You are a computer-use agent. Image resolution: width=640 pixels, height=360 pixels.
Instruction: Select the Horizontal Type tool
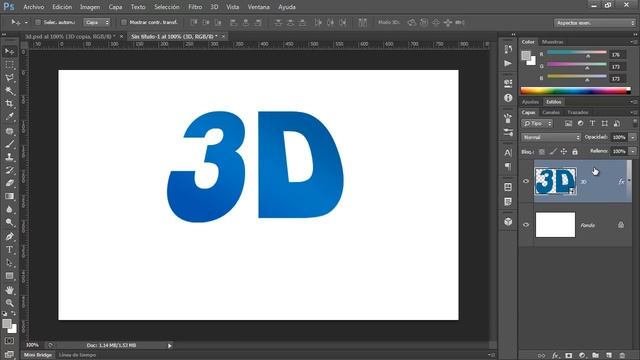(x=9, y=250)
